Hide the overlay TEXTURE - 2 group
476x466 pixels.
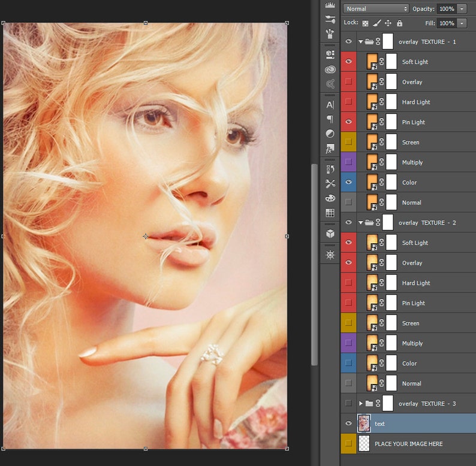point(348,222)
